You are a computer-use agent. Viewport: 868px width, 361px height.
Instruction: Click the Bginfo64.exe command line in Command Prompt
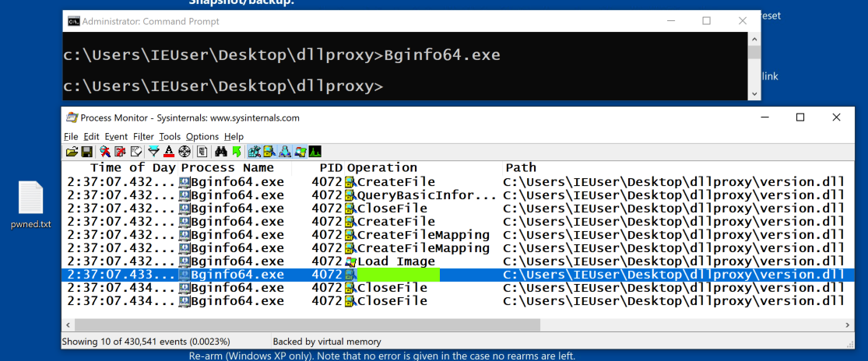[x=282, y=55]
